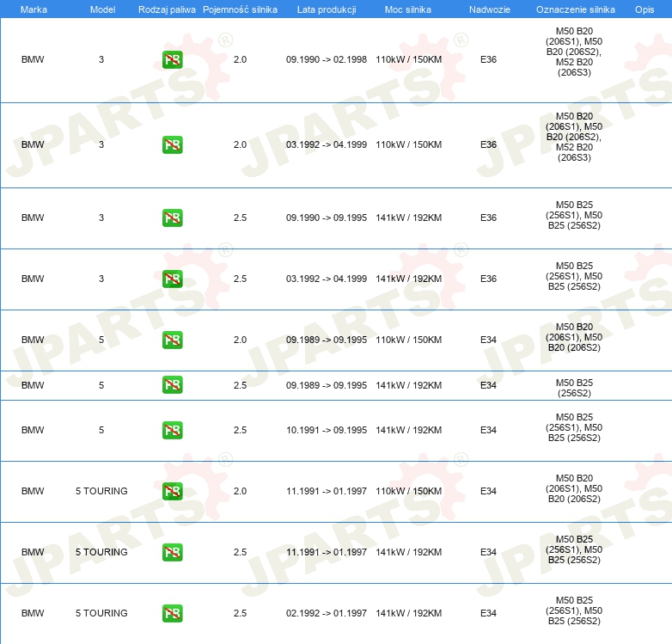Click BMW in the 09.1990 -> 02.1998 row
The width and height of the screenshot is (672, 644).
coord(33,59)
